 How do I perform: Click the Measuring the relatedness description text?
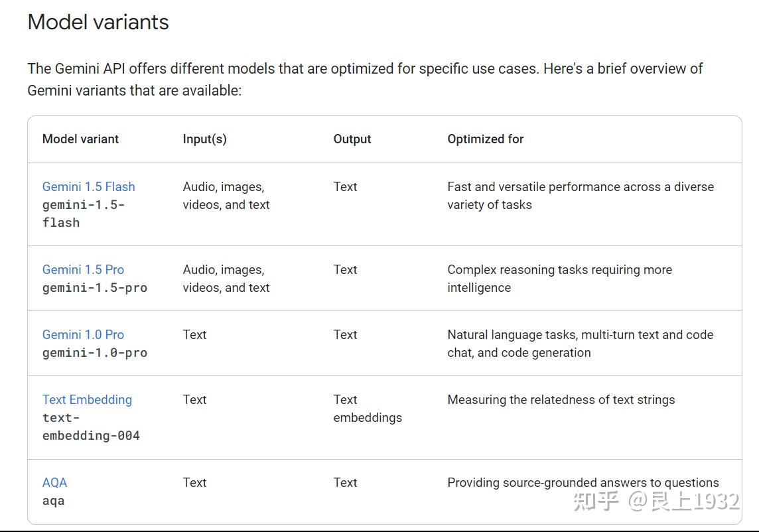click(561, 399)
